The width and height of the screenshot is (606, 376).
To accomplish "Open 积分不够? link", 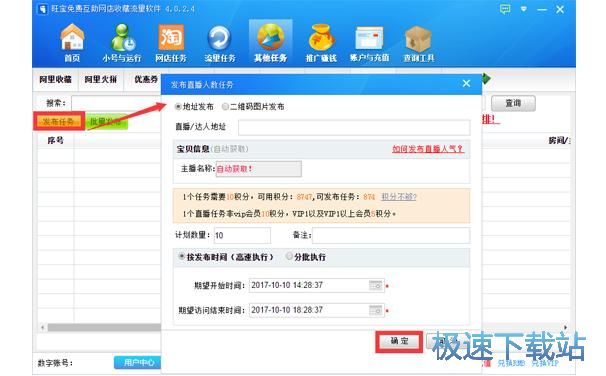I will 399,197.
